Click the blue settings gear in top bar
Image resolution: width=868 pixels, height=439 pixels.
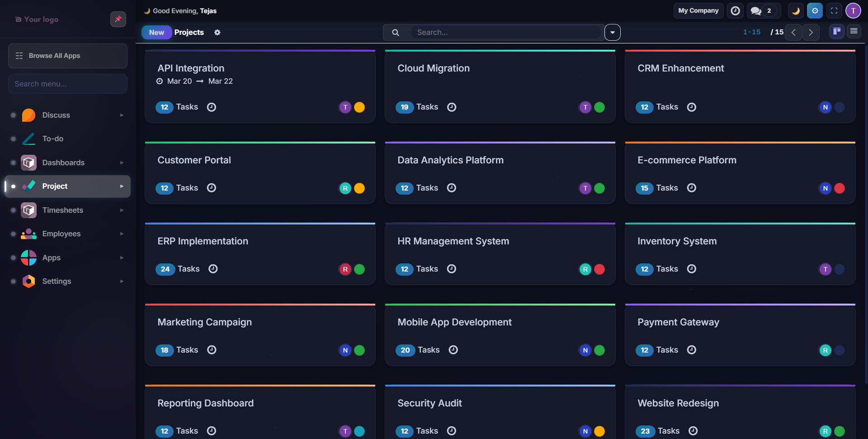815,11
